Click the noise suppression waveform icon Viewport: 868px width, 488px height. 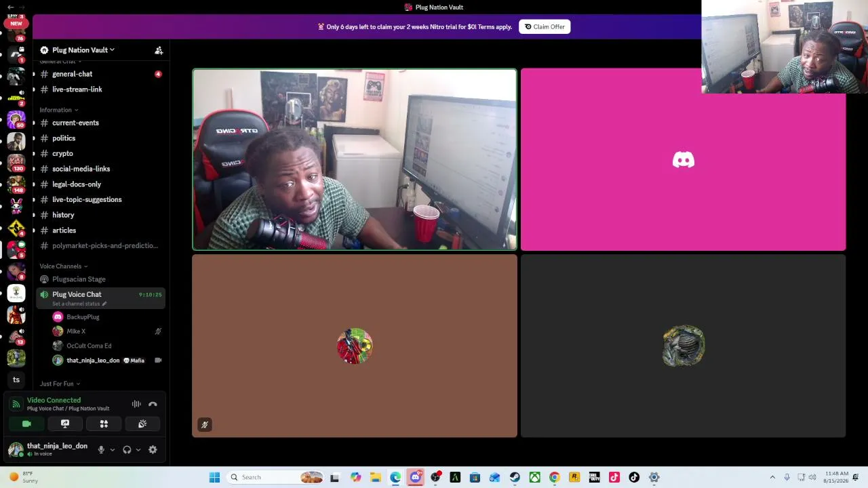(x=136, y=404)
